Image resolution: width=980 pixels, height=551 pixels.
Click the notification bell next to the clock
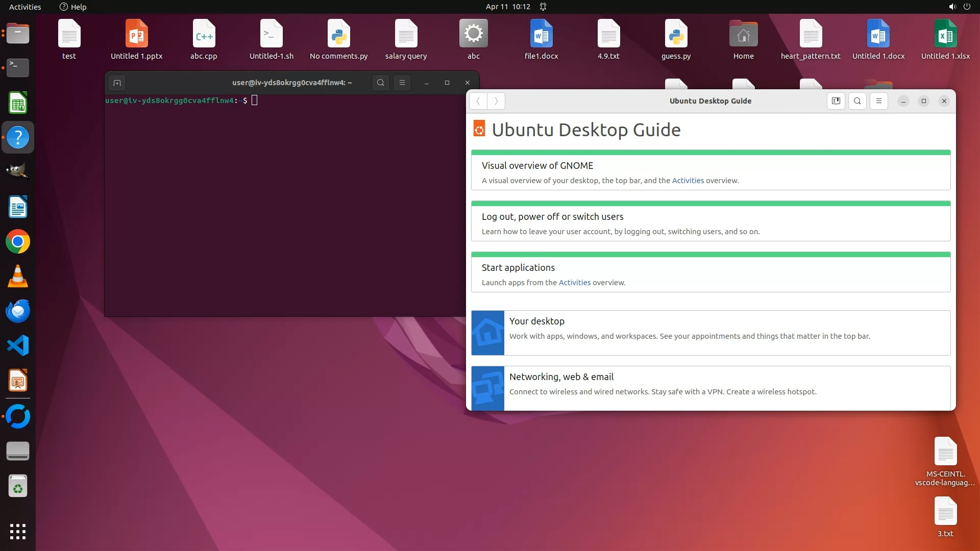[x=543, y=7]
